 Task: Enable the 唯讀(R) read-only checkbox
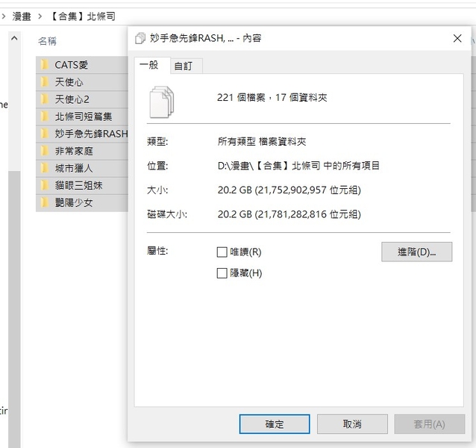point(222,252)
